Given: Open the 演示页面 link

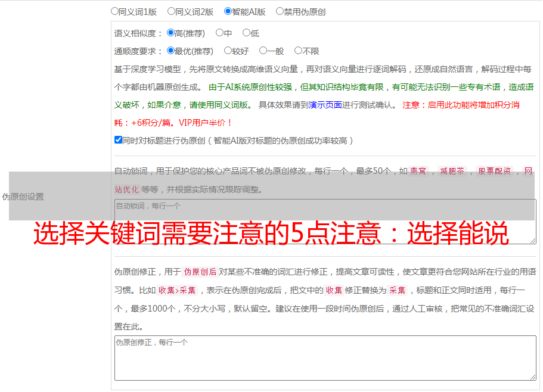Looking at the screenshot, I should click(x=325, y=105).
